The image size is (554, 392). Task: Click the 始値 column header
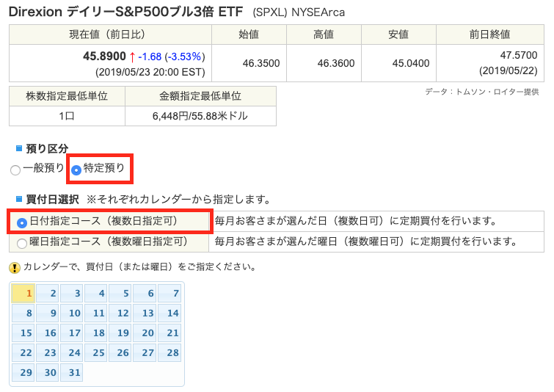tap(249, 35)
